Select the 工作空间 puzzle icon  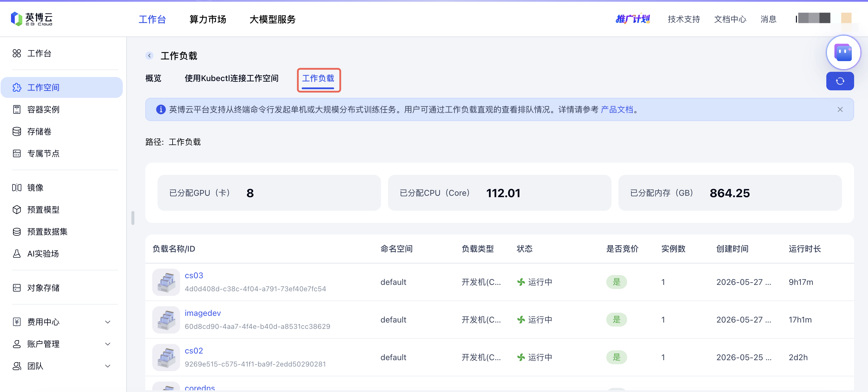[x=17, y=88]
